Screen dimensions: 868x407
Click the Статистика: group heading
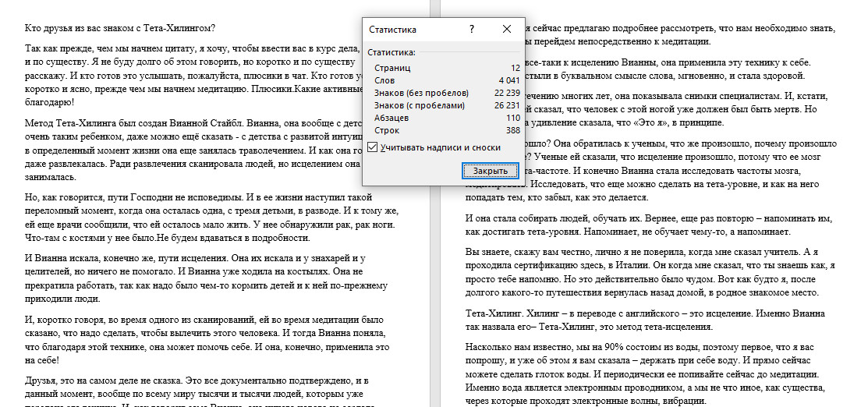pyautogui.click(x=391, y=52)
